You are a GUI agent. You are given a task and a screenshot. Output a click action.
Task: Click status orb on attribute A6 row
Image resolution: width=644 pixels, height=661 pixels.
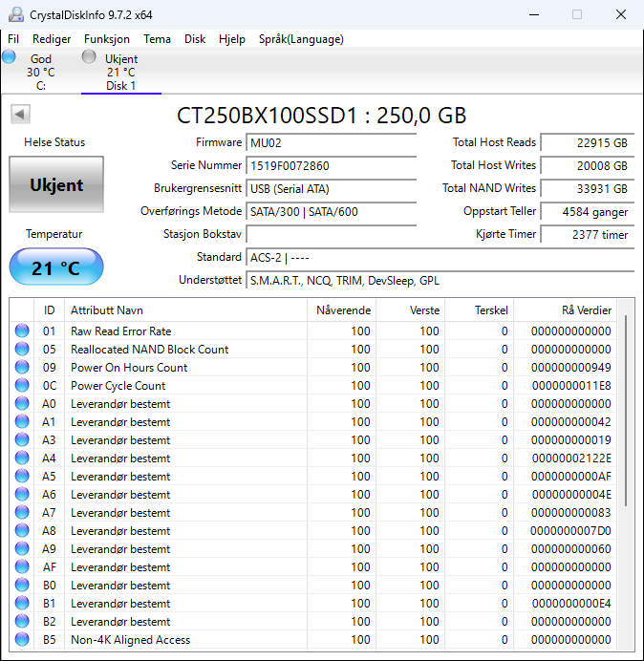[x=22, y=494]
